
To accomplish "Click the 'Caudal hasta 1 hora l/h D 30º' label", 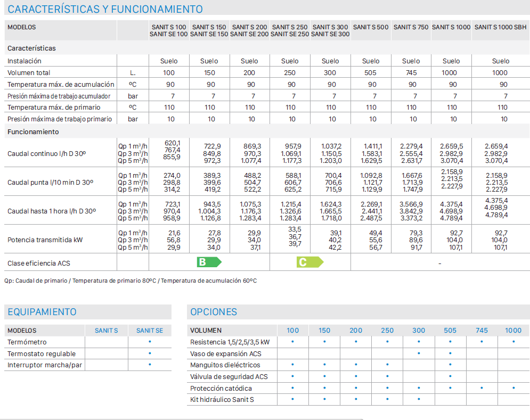I will coord(52,211).
